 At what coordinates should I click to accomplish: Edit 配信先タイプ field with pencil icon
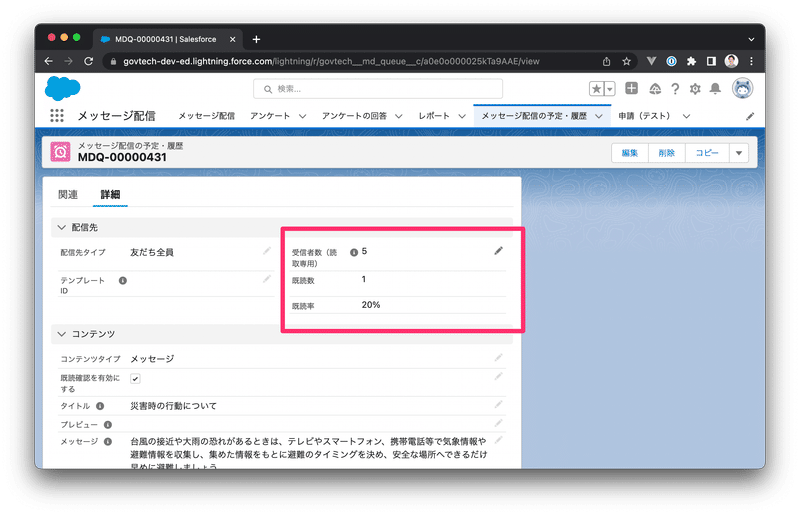(267, 251)
